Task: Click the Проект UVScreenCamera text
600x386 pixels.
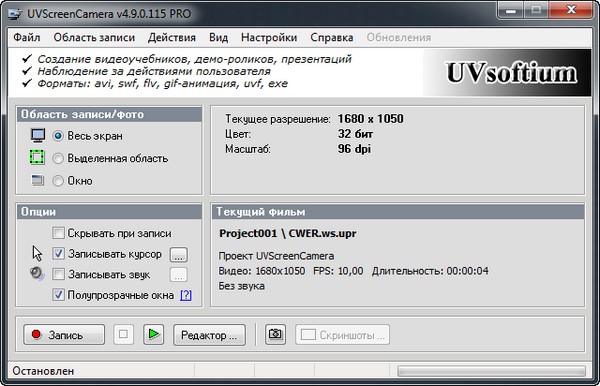Action: [x=276, y=256]
